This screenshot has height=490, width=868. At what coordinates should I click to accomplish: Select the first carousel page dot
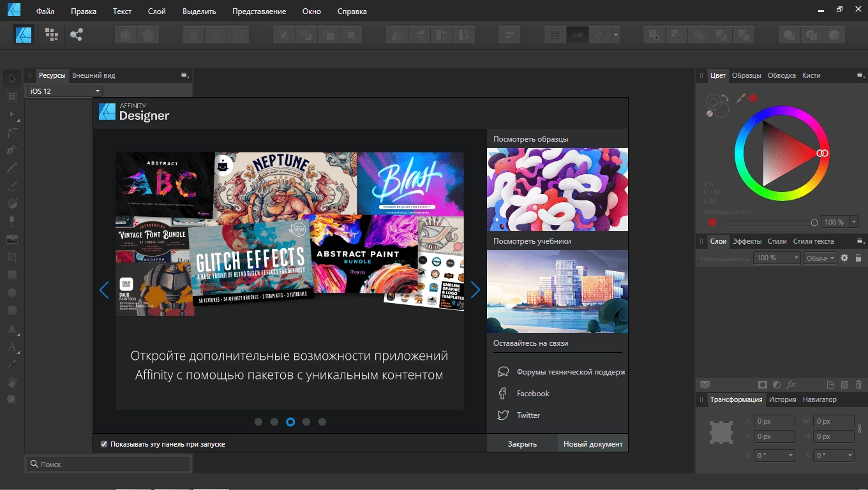pos(258,422)
